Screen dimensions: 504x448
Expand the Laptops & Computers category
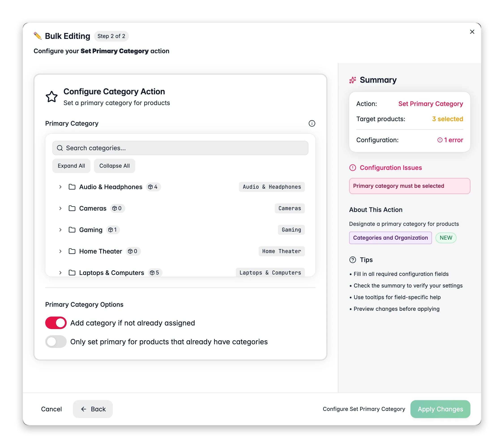(x=60, y=273)
